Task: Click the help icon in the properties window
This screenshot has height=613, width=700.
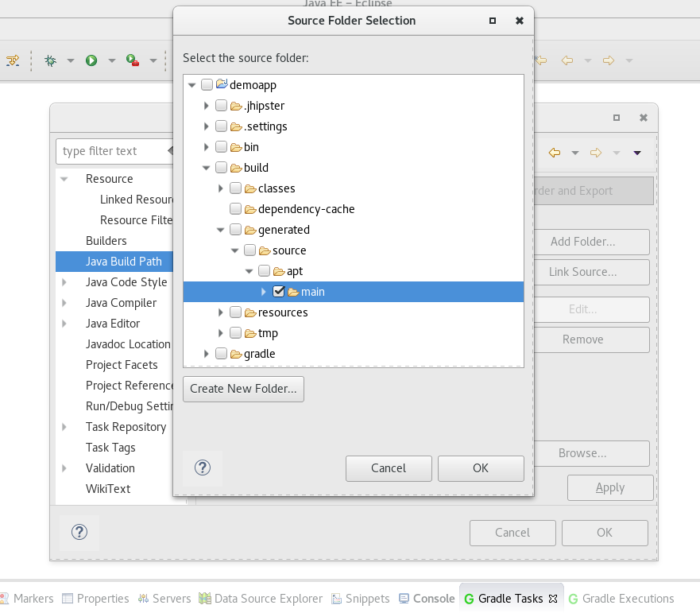Action: coord(79,533)
